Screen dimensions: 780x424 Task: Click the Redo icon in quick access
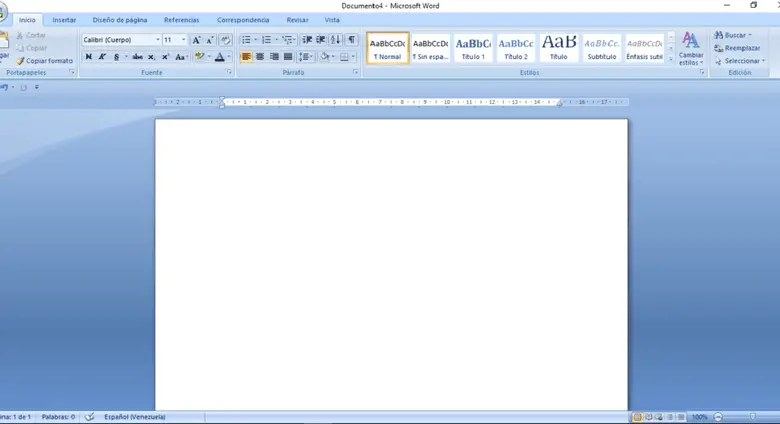[23, 88]
